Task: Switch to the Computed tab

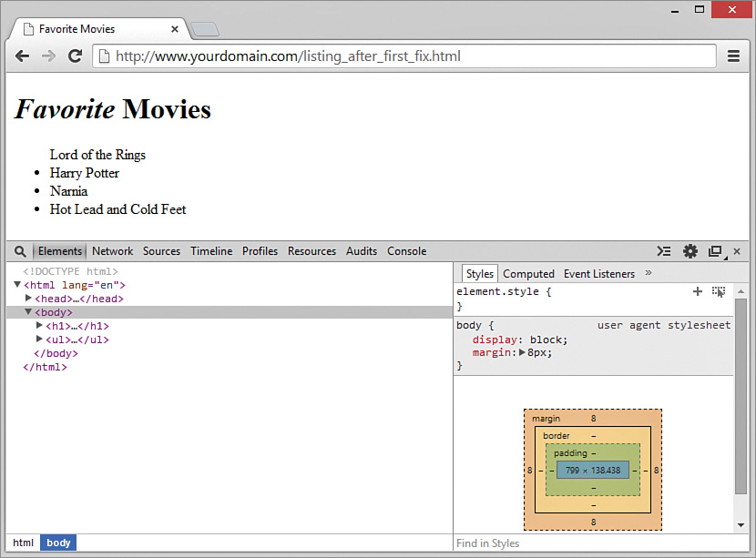Action: point(528,273)
